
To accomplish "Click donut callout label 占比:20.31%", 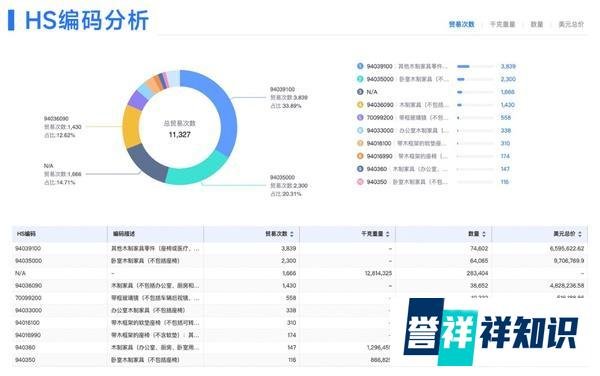I will point(285,194).
